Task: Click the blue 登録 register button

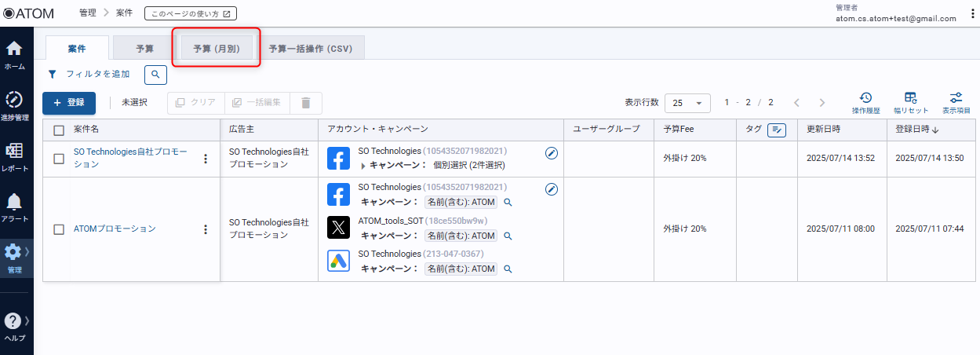Action: 69,103
